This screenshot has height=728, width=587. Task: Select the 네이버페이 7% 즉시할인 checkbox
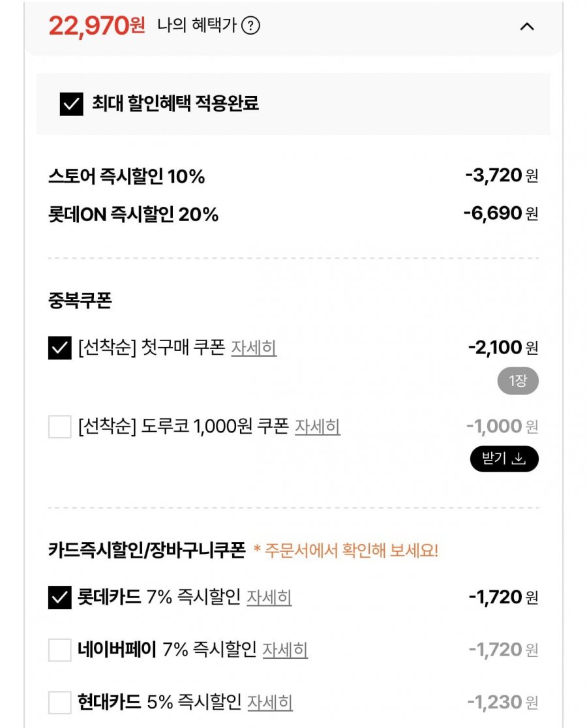[x=60, y=650]
